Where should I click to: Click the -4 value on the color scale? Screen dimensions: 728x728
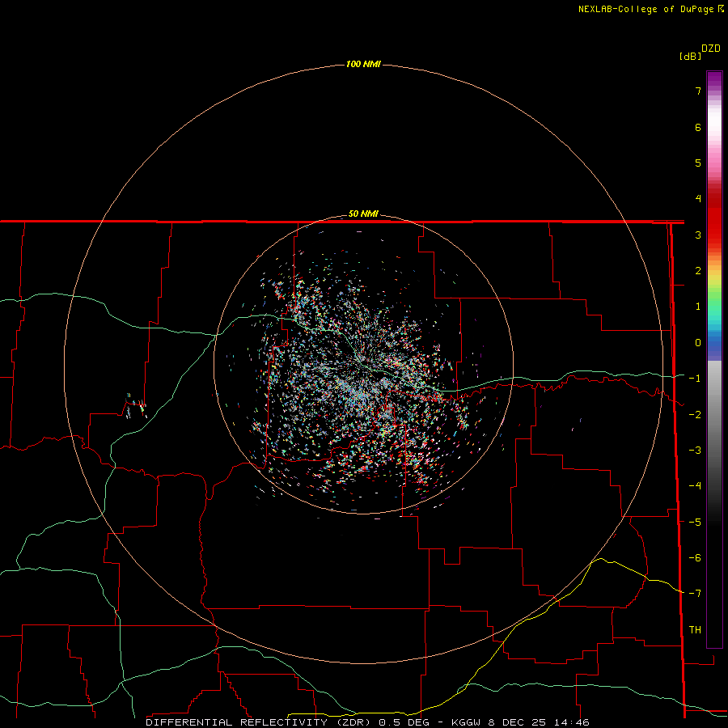[x=695, y=486]
